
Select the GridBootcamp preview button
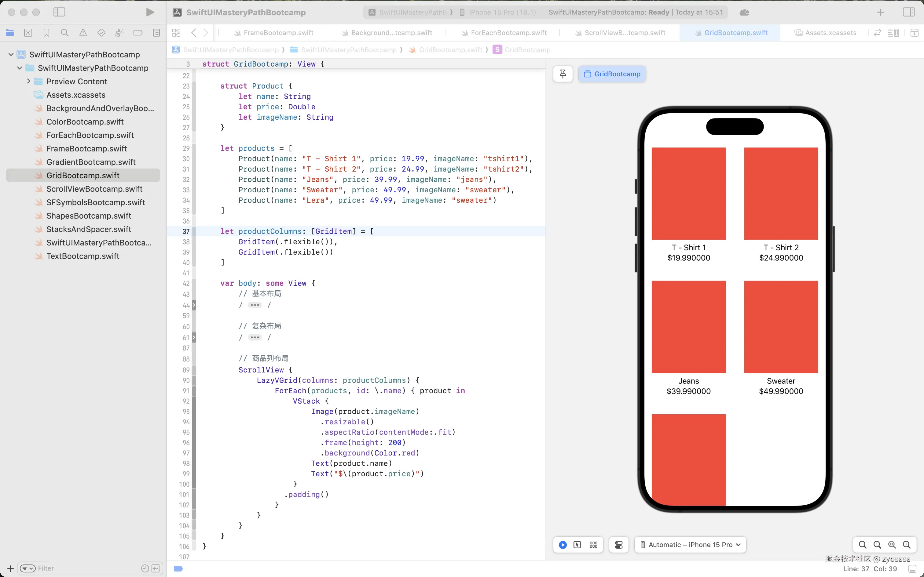pyautogui.click(x=612, y=74)
